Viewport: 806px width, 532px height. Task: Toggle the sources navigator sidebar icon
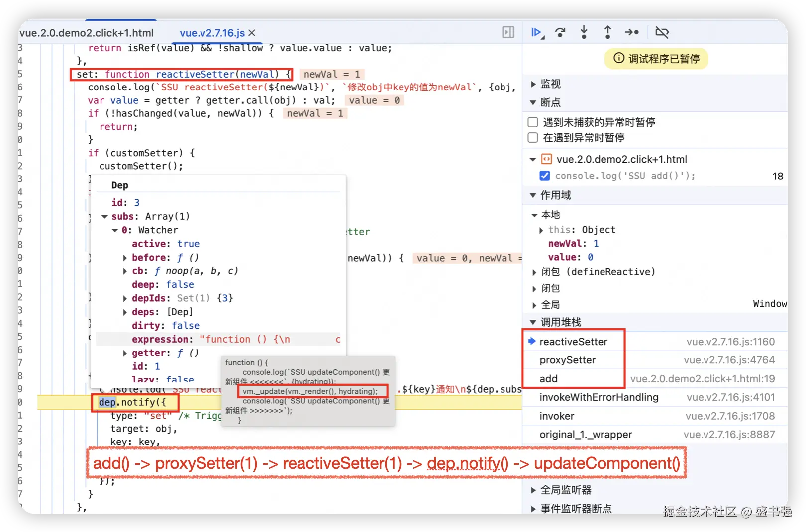[508, 33]
